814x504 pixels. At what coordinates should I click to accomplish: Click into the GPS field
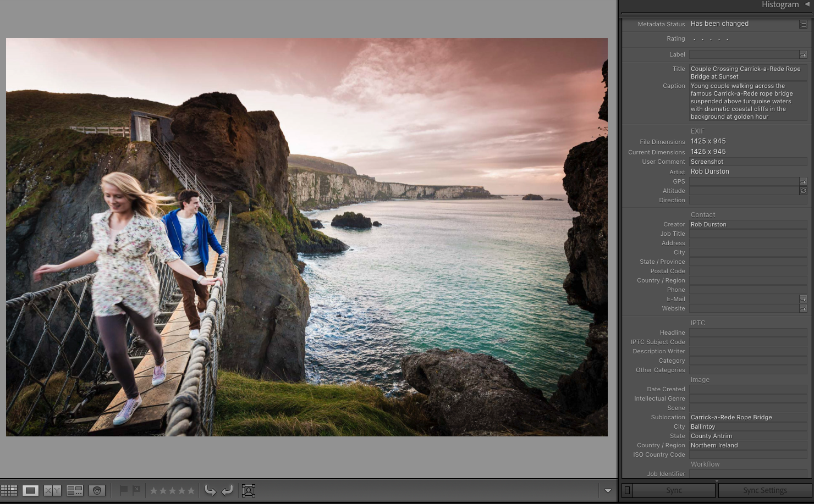[744, 181]
